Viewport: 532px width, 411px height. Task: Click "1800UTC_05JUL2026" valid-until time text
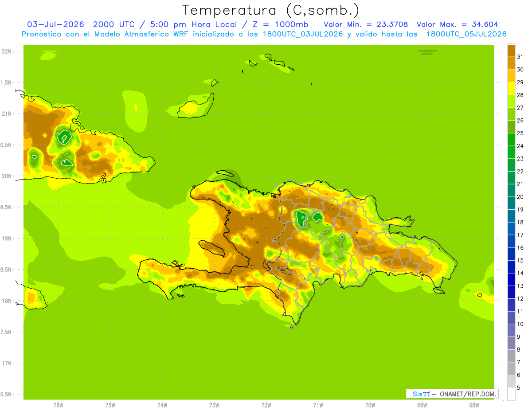(x=466, y=34)
